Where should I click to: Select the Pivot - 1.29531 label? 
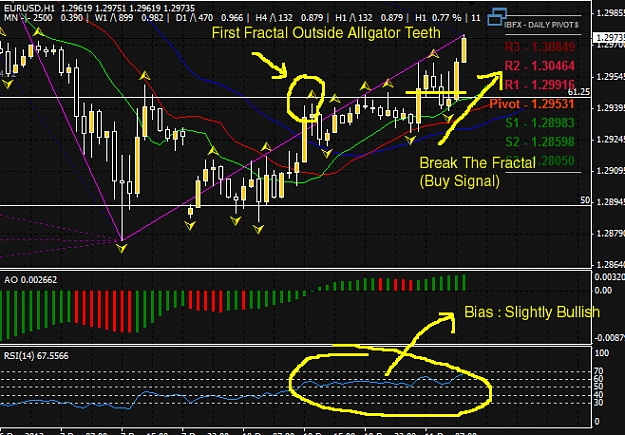[532, 104]
